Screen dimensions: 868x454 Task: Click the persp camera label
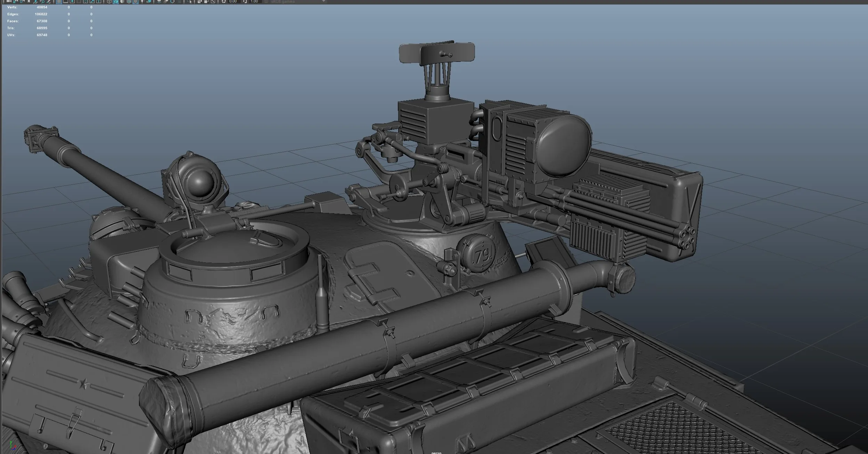click(x=436, y=452)
